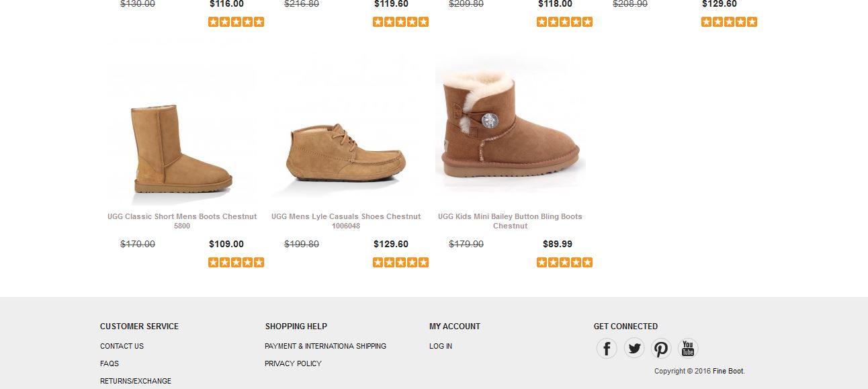Open UGG Classic Short Mens Boots Chestnut link
The height and width of the screenshot is (389, 868).
click(182, 221)
